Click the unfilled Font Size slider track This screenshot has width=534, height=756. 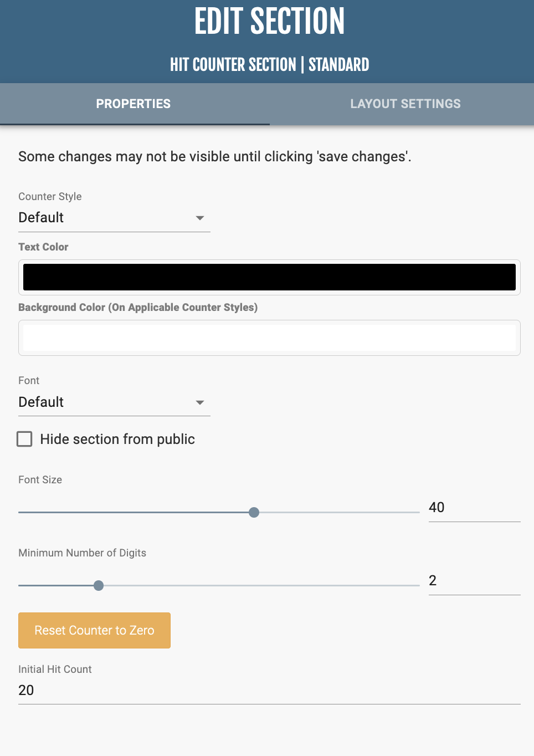[338, 512]
